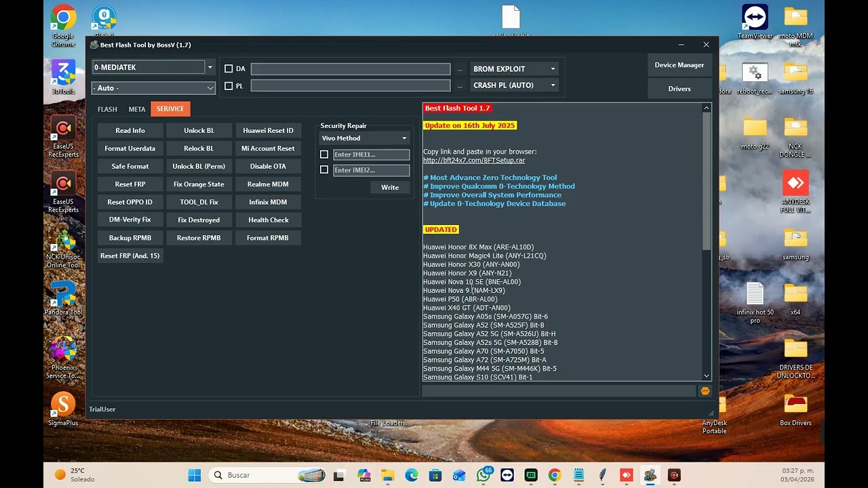Click the Reset FRP button
The image size is (868, 488).
(130, 184)
